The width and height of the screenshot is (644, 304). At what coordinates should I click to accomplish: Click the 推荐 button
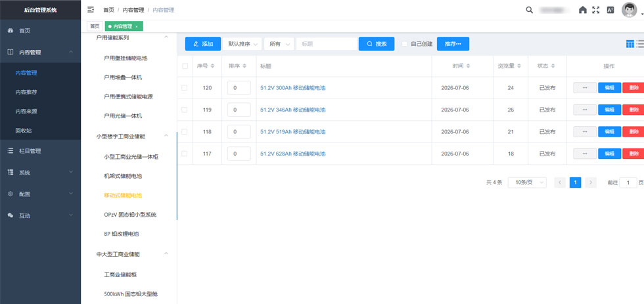[453, 44]
